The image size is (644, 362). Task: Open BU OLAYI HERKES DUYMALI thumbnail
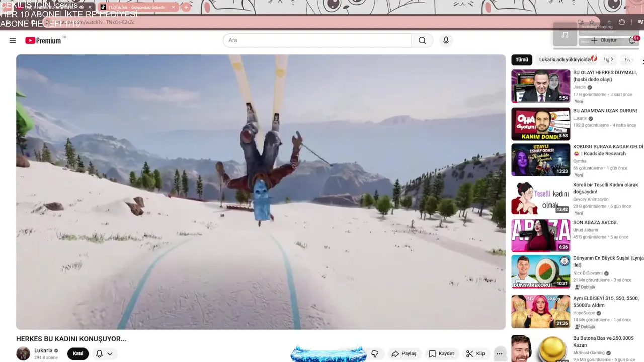[541, 86]
